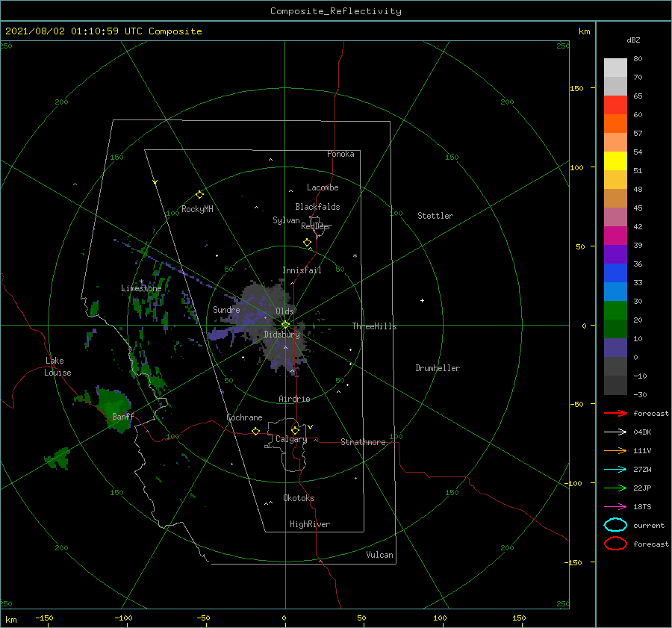Click the 42 dBZ magenta swatch

click(615, 236)
